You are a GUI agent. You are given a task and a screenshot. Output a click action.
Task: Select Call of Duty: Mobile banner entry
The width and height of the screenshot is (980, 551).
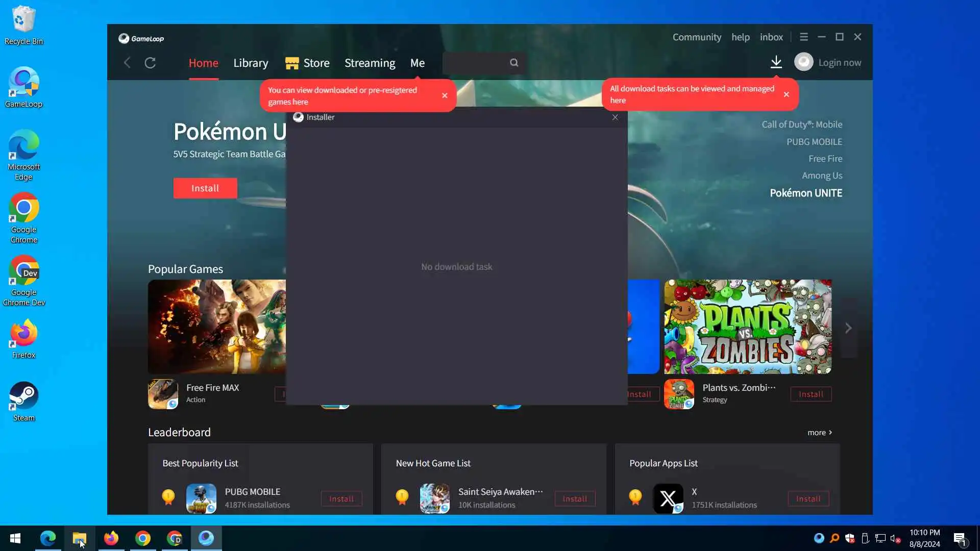[802, 124]
